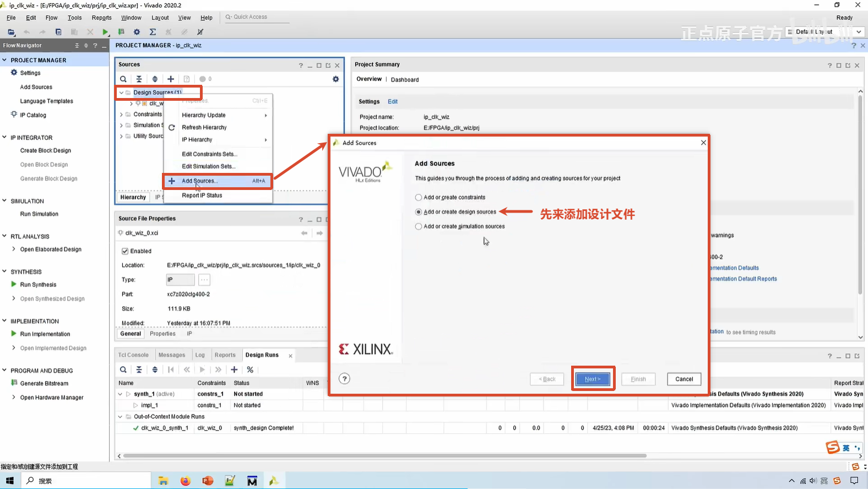The image size is (868, 489).
Task: Collapse the Design Sources tree node
Action: pos(121,93)
